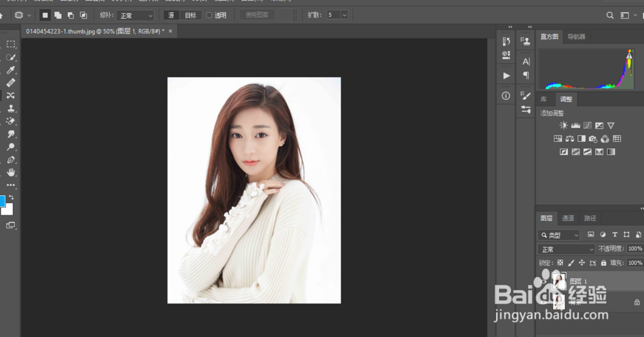
Task: Add a Curves adjustment
Action: tap(587, 126)
